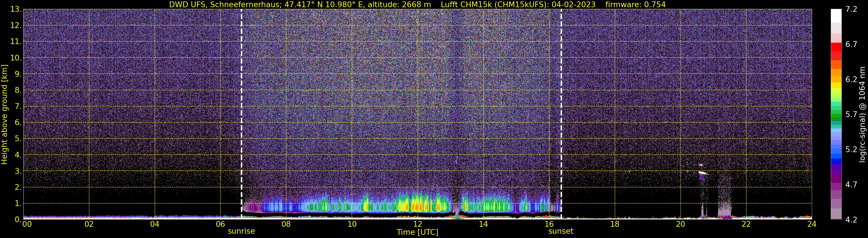Click the colorbar value 5.2

click(x=851, y=150)
